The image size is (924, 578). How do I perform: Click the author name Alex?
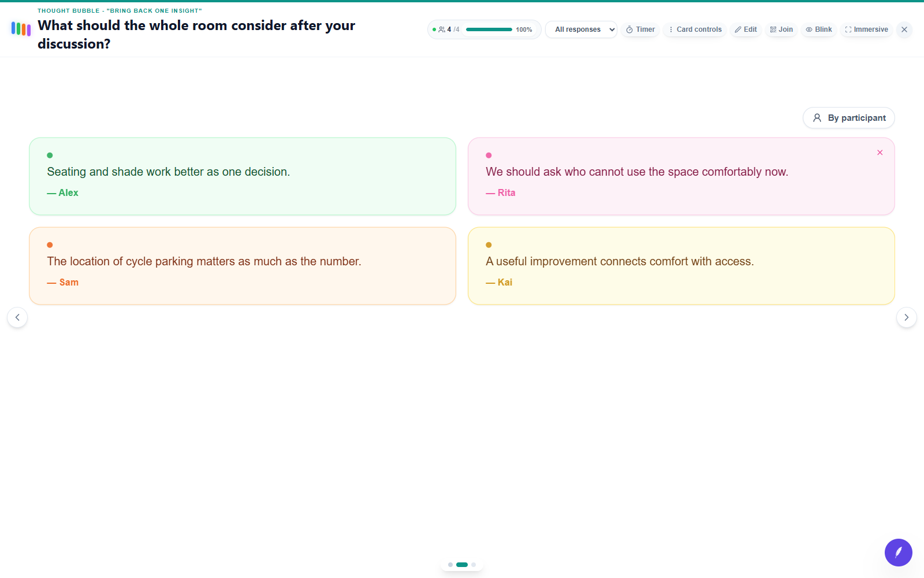click(x=68, y=193)
